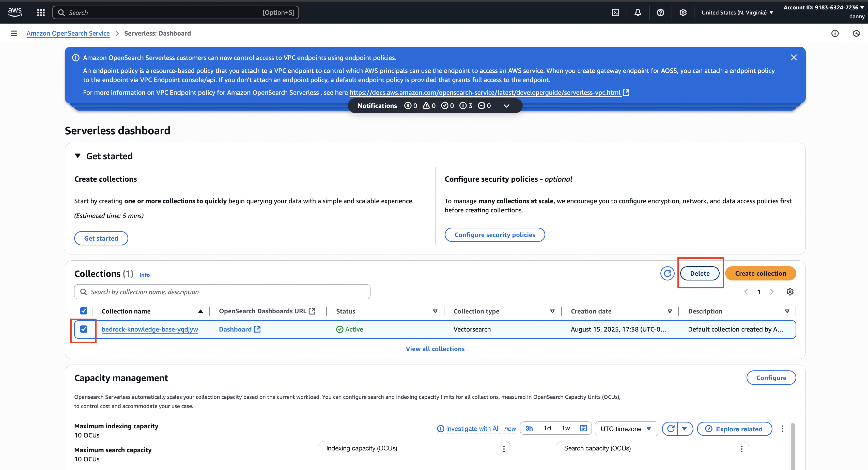Open the metrics calendar custom range icon
Image resolution: width=868 pixels, height=470 pixels.
(584, 428)
